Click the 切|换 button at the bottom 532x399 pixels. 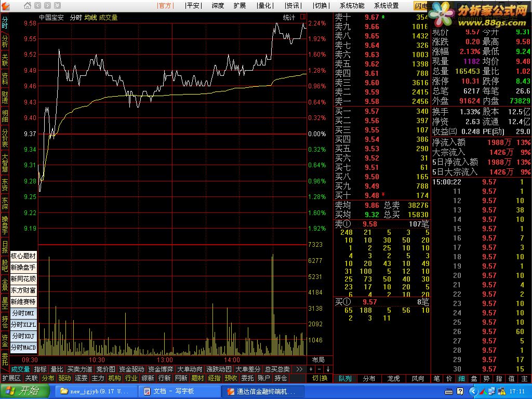[x=320, y=378]
